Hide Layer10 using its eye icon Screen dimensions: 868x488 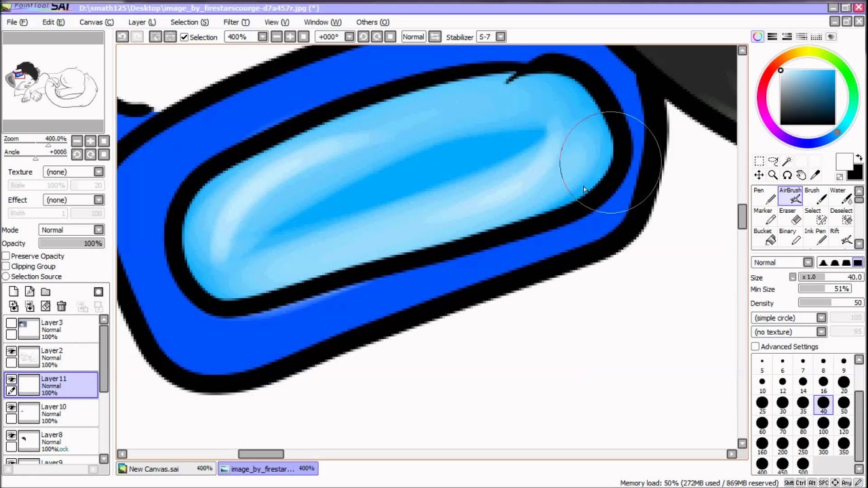coord(12,407)
